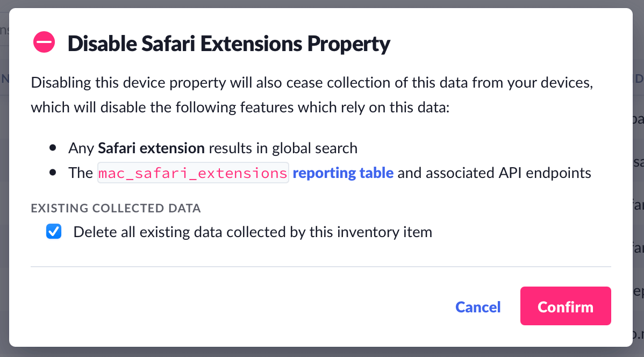Screen dimensions: 644x357
Task: Click the first bullet point marker
Action: 53,148
